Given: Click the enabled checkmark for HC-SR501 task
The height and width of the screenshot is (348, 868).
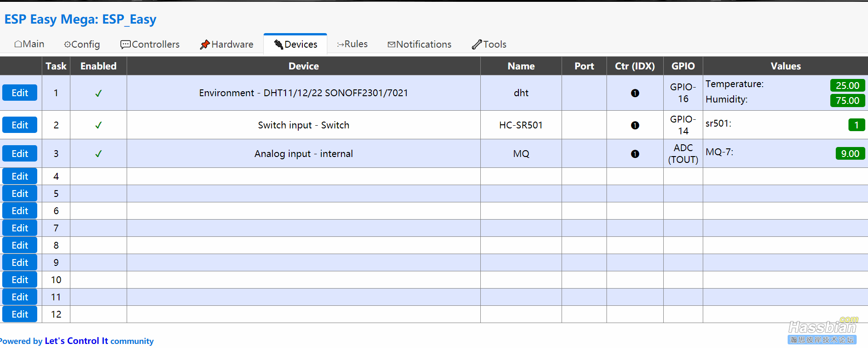Looking at the screenshot, I should [99, 125].
